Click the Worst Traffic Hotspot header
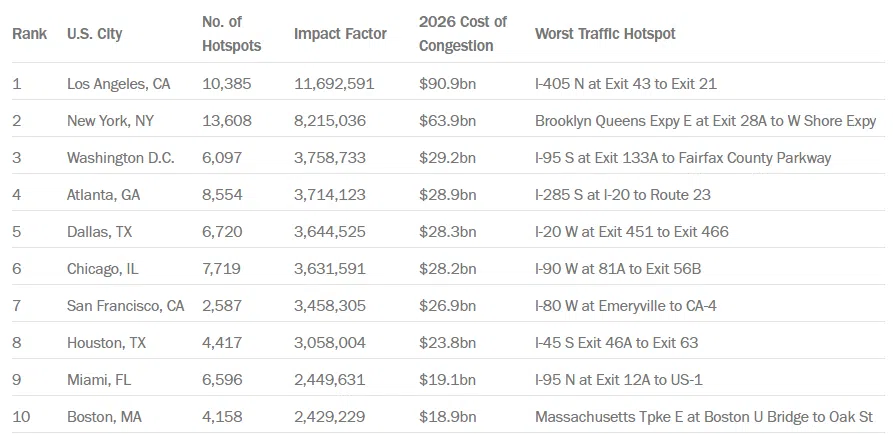Viewport: 893px width, 434px height. [605, 34]
